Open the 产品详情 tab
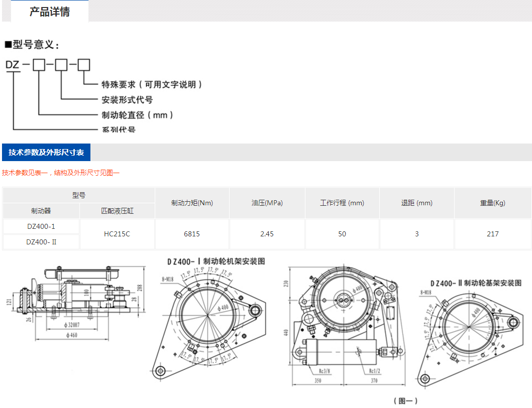532x408 pixels. click(x=49, y=12)
